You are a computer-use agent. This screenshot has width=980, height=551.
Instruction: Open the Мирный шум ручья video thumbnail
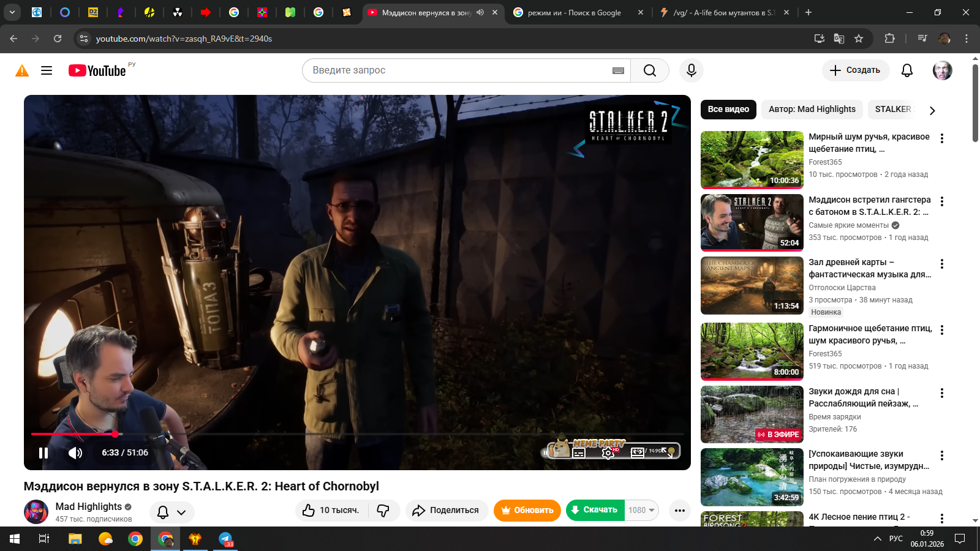(x=752, y=160)
